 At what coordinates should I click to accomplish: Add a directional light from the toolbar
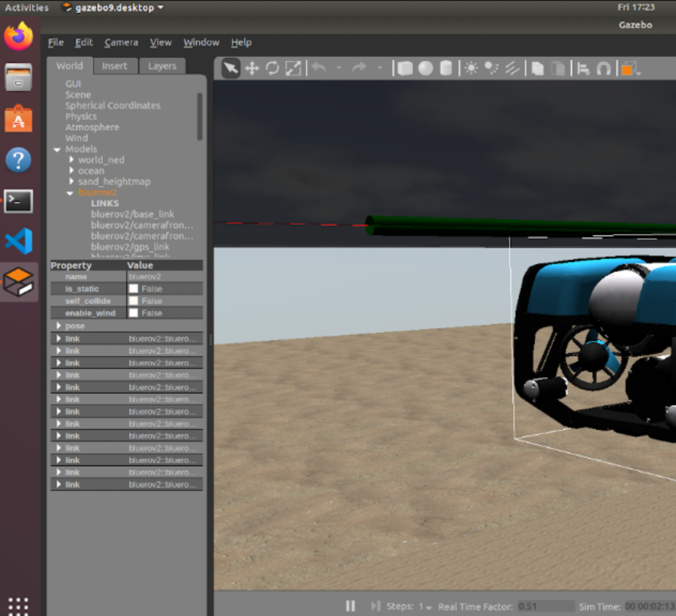click(512, 68)
